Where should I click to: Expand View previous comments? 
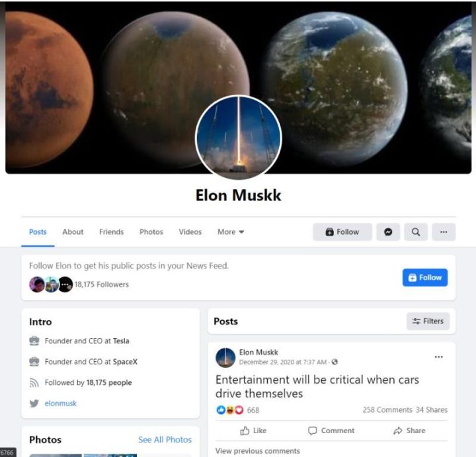(257, 450)
